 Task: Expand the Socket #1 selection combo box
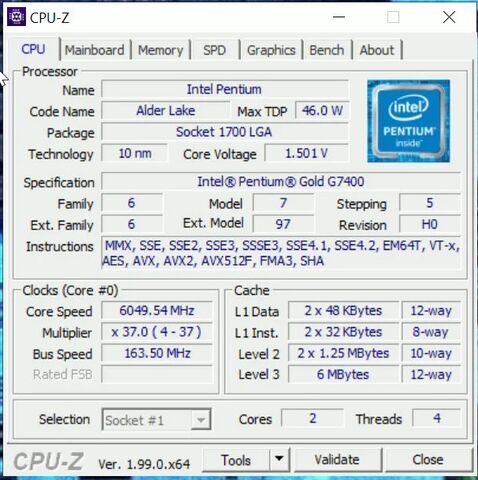(x=156, y=419)
